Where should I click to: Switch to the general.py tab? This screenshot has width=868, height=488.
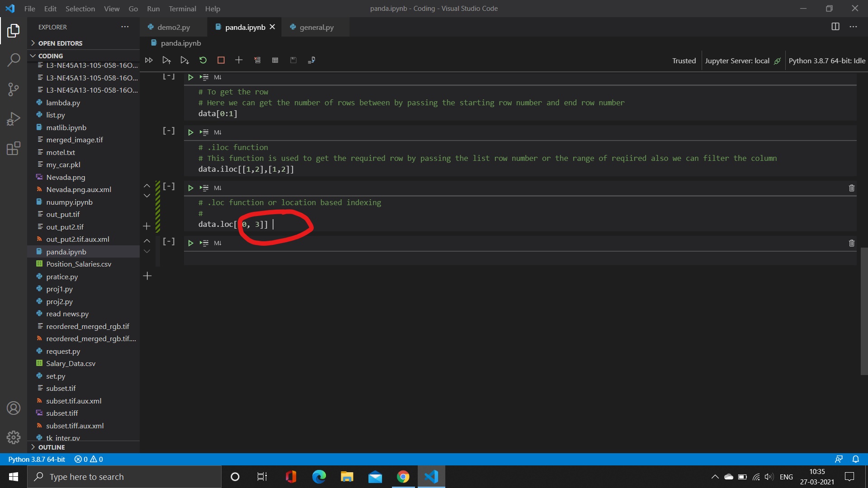pos(316,27)
